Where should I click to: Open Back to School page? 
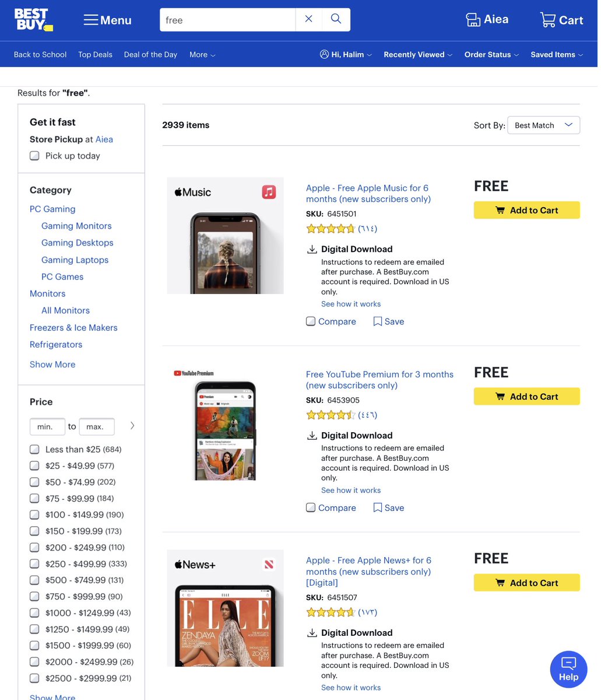click(x=40, y=54)
